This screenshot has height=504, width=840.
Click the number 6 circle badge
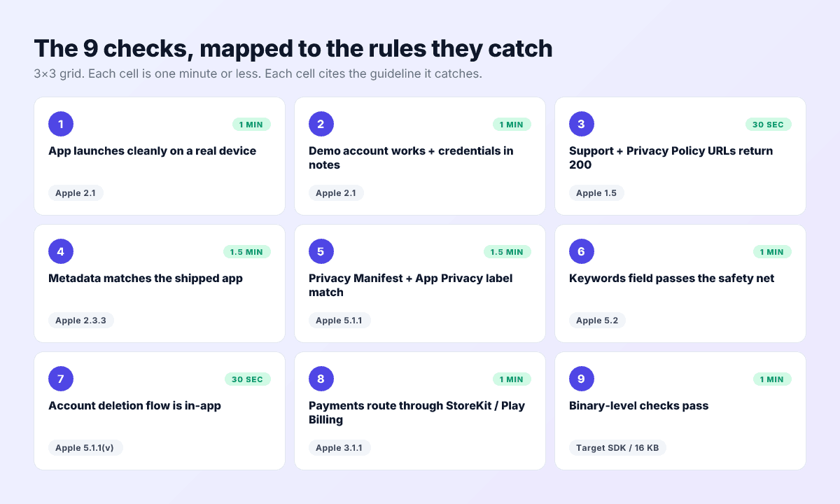(582, 251)
